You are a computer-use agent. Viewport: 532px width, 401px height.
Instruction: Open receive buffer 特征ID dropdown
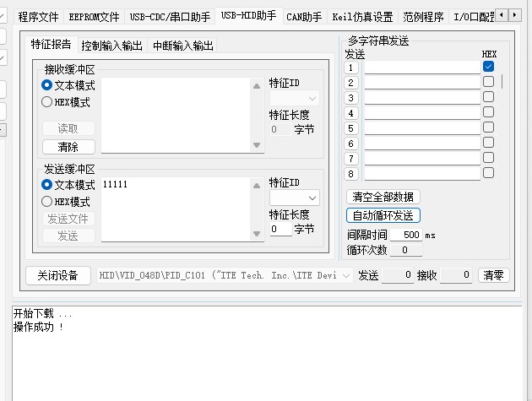coord(295,99)
